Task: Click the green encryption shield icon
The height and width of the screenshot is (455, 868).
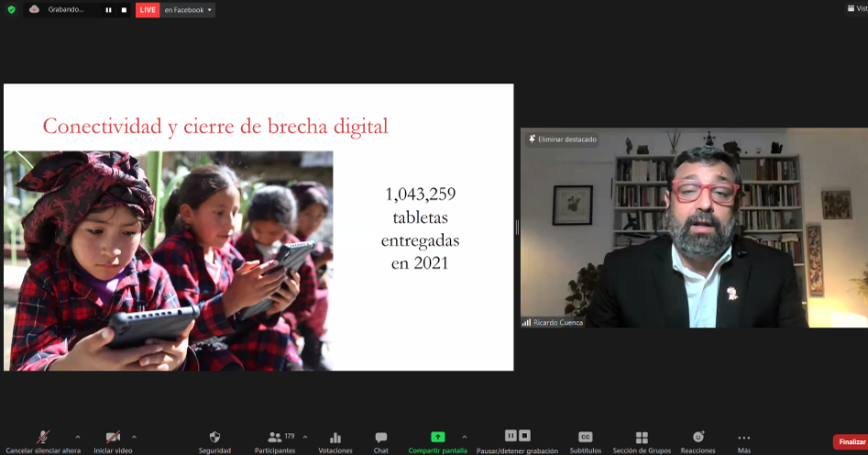Action: [11, 10]
